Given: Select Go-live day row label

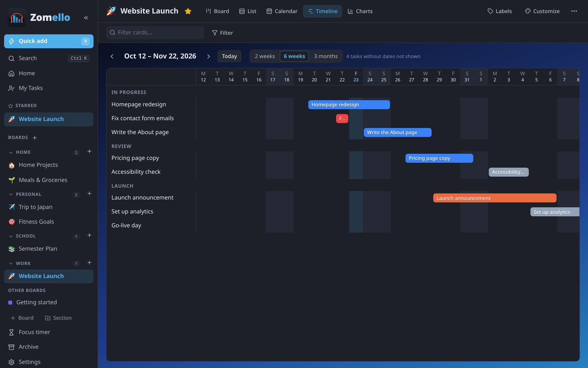Looking at the screenshot, I should 126,225.
